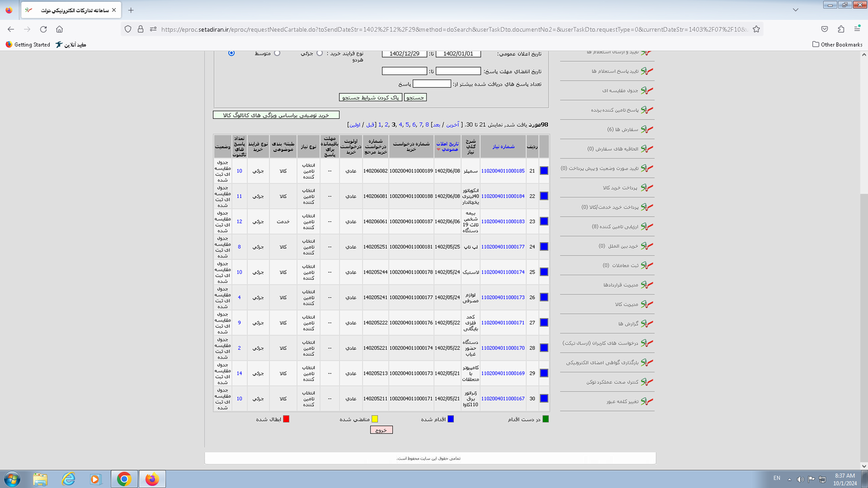868x488 pixels.
Task: List all tabs chevron in Firefox
Action: point(796,10)
